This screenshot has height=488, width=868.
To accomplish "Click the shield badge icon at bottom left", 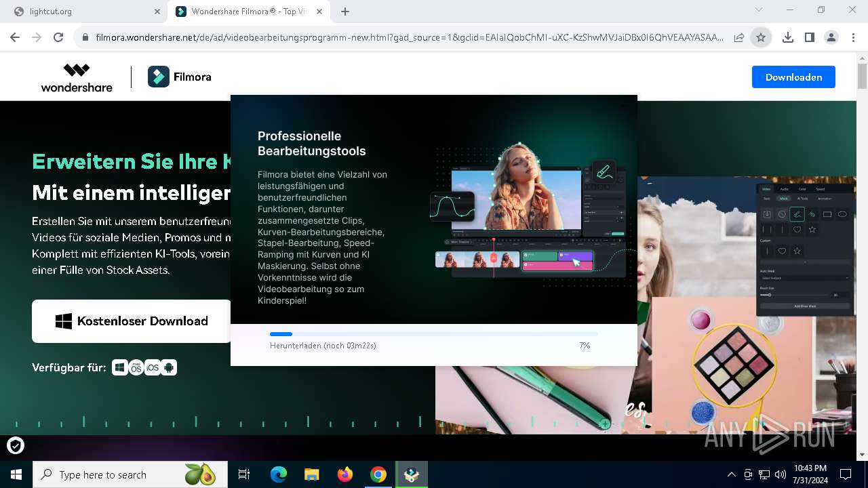I will pos(15,445).
